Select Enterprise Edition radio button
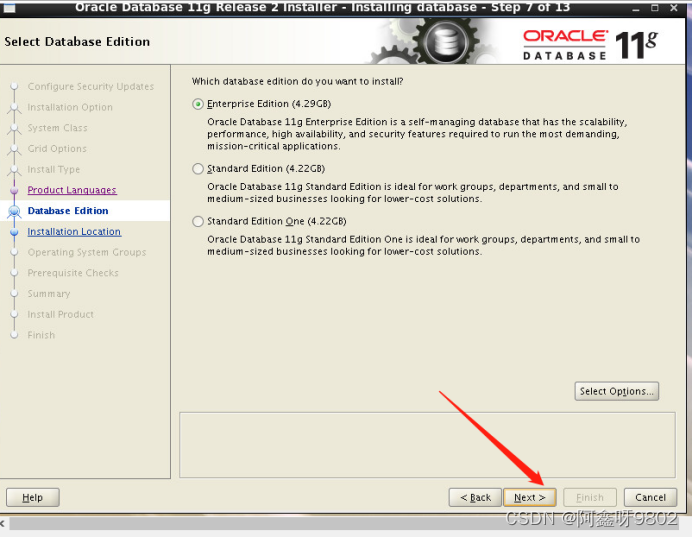The width and height of the screenshot is (693, 537). tap(198, 104)
